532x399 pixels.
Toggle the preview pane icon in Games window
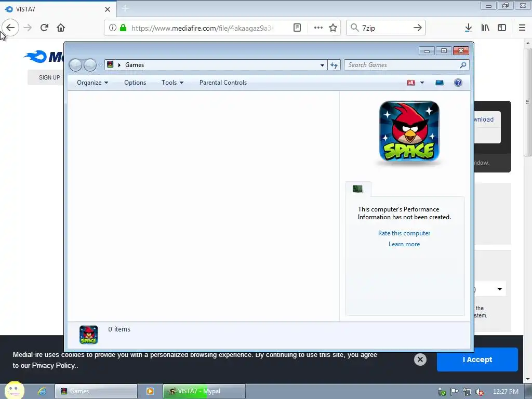[x=440, y=83]
